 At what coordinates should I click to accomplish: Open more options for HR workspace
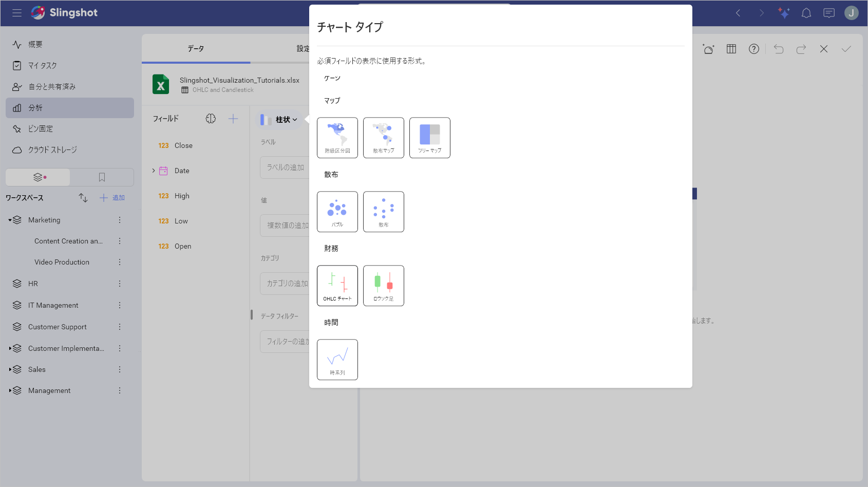coord(120,284)
